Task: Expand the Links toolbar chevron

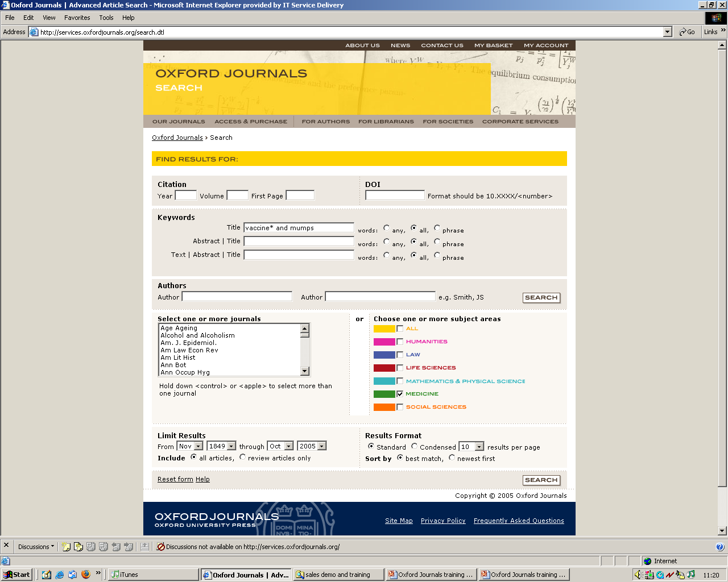Action: [x=723, y=30]
